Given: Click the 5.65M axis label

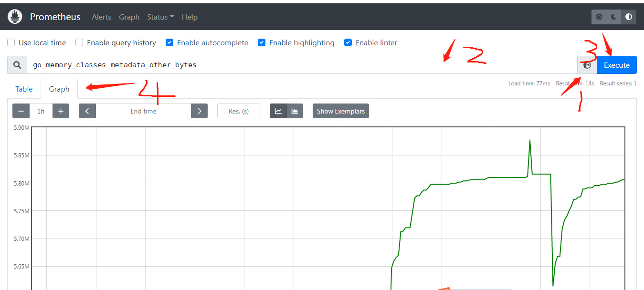Looking at the screenshot, I should pos(22,266).
